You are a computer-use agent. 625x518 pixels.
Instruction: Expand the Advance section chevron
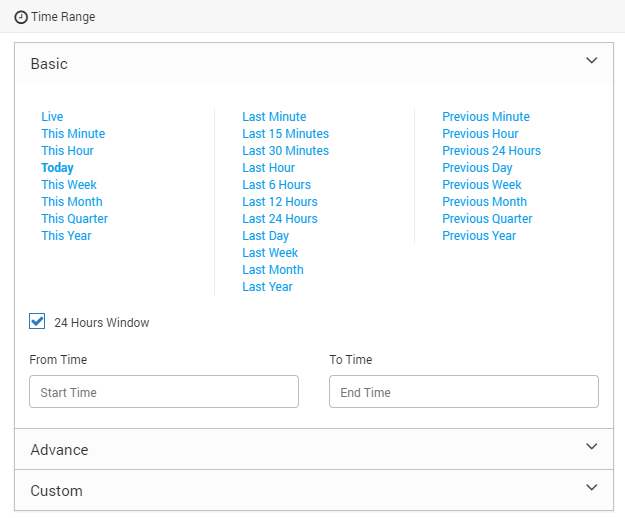[x=592, y=446]
